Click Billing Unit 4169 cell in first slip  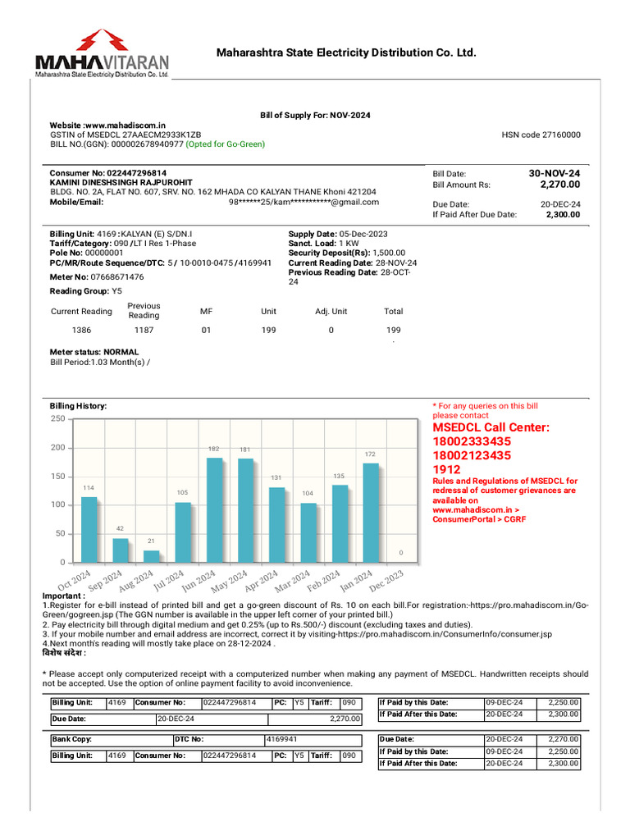119,703
